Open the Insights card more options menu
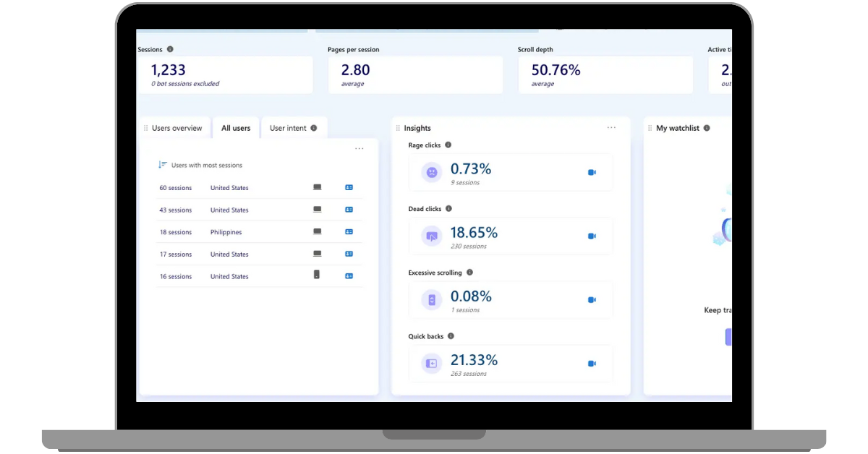 point(611,127)
